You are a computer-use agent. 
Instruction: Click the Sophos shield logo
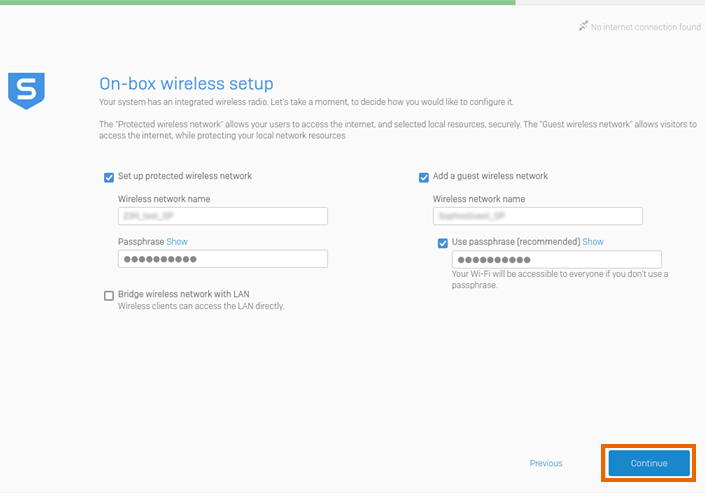point(26,90)
